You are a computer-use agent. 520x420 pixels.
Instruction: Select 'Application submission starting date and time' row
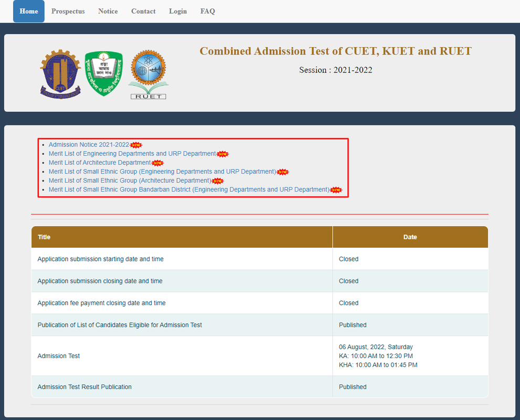coord(260,259)
